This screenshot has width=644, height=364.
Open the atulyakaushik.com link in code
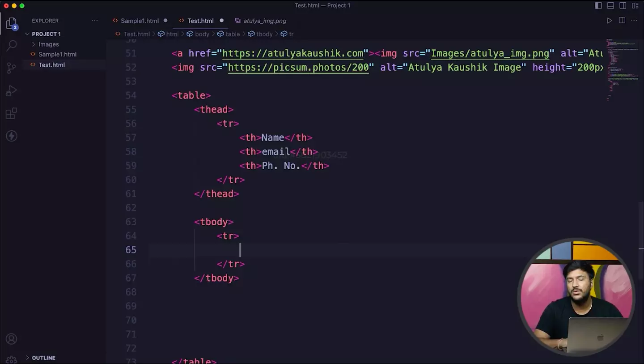click(x=292, y=53)
